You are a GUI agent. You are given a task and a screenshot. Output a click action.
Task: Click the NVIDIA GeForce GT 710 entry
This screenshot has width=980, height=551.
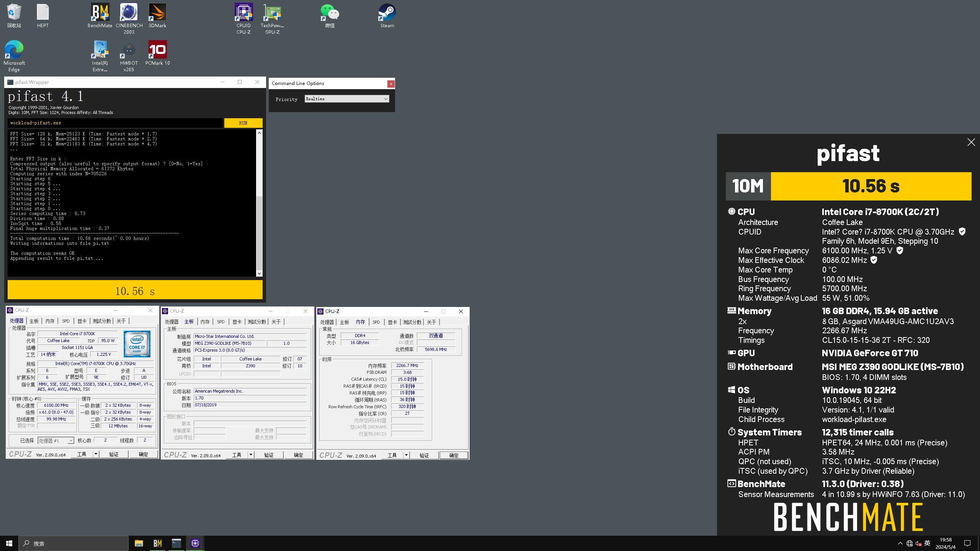click(870, 353)
